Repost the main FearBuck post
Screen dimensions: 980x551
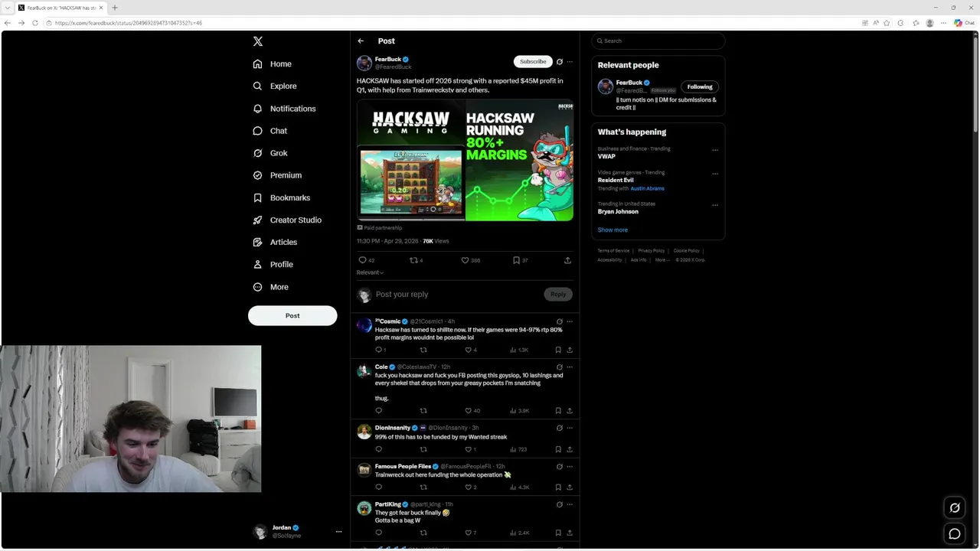(x=416, y=260)
